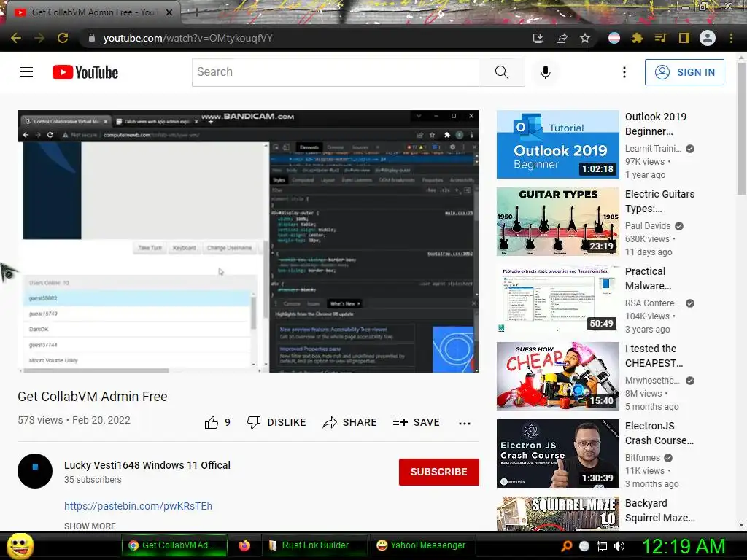Click the tray volume speaker icon
Screen dimensions: 747x560
[619, 546]
